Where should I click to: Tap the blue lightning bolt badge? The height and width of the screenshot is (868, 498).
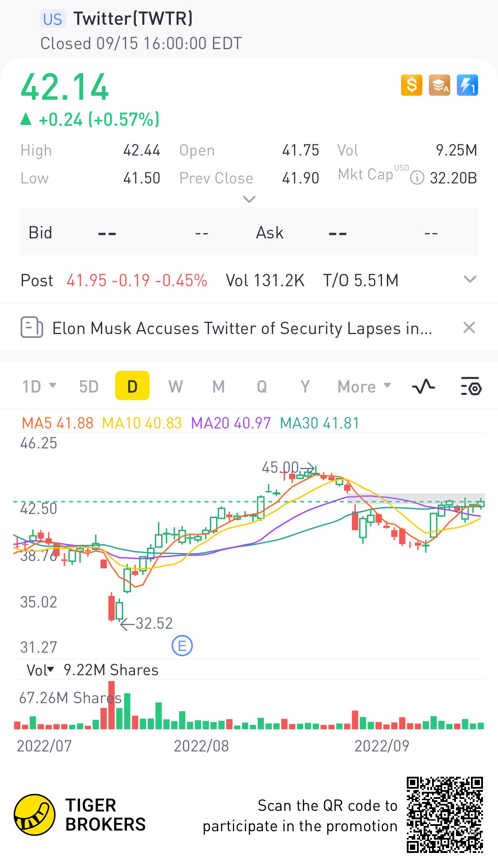(467, 85)
